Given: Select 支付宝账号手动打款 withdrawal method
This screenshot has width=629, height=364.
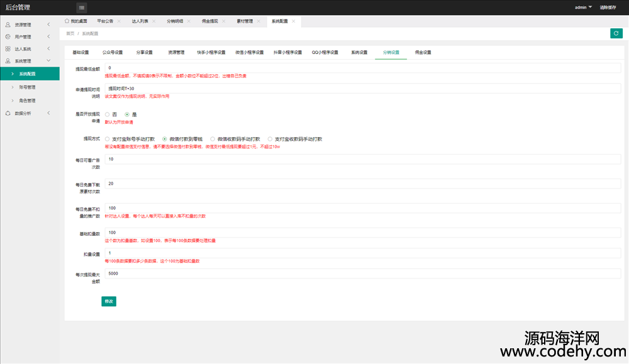Looking at the screenshot, I should (x=107, y=139).
